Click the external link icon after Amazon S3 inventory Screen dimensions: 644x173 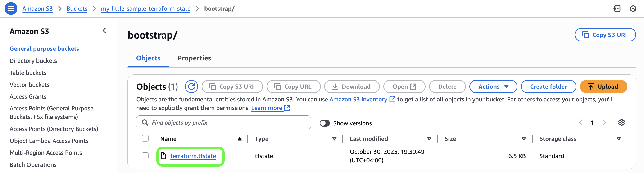click(x=393, y=100)
